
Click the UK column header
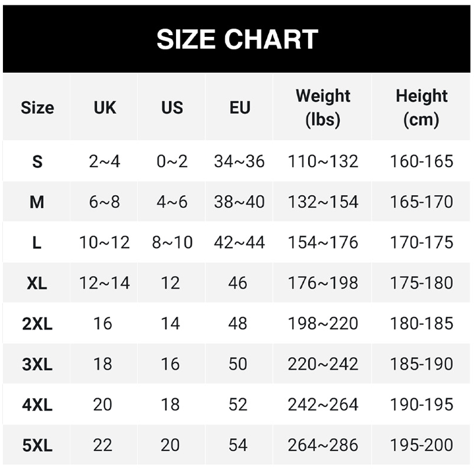[x=105, y=108]
